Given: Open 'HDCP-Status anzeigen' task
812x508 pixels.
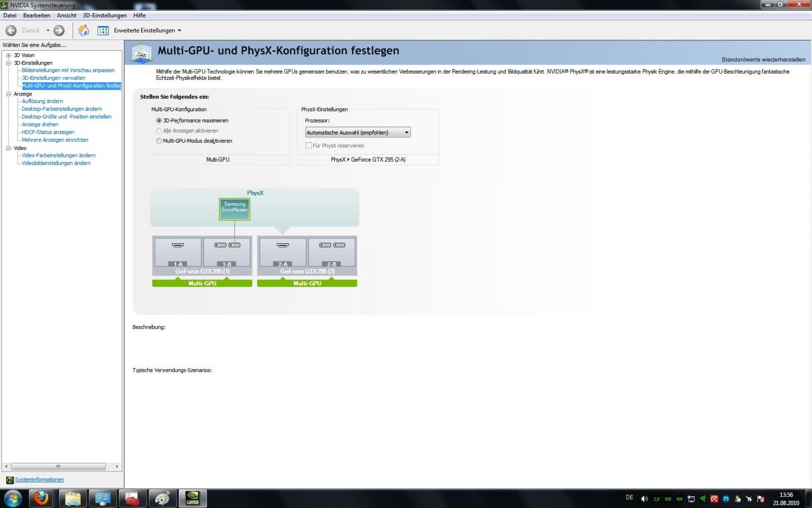Looking at the screenshot, I should coord(48,132).
